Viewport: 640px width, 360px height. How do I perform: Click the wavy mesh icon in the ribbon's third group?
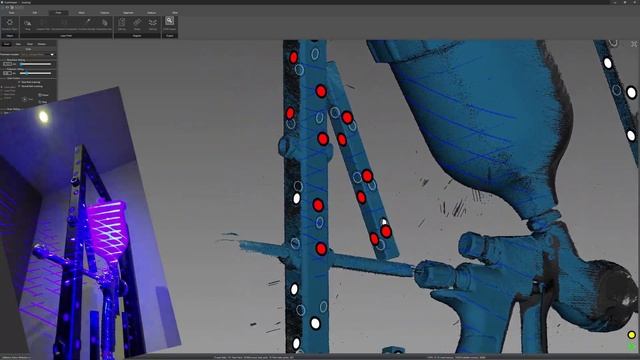point(153,22)
